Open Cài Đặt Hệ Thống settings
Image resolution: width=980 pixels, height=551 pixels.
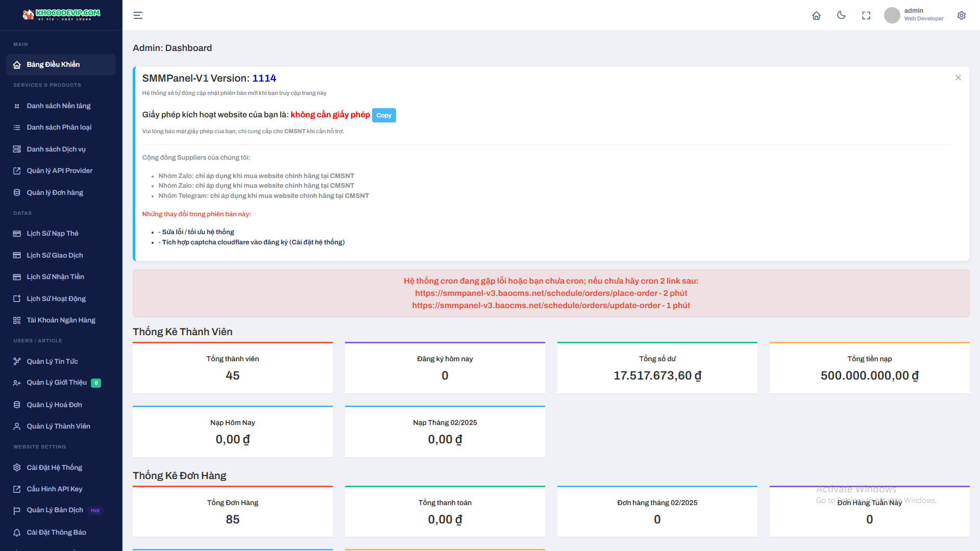[54, 468]
